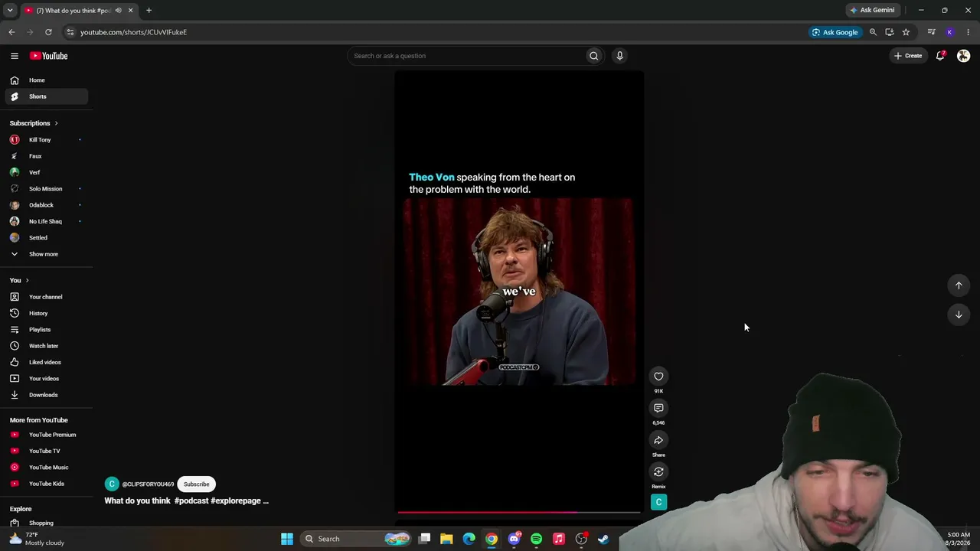Focus the YouTube search box
980x551 pixels.
[466, 56]
